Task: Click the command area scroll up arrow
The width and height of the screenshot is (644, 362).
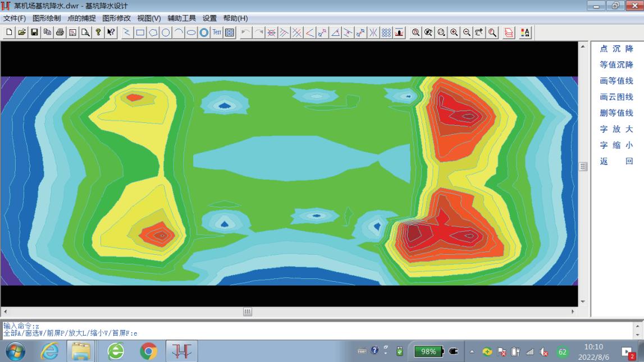Action: tap(637, 326)
